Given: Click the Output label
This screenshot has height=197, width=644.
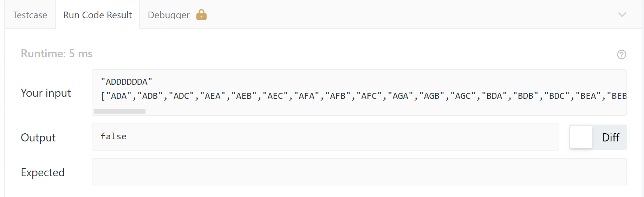Looking at the screenshot, I should [38, 138].
